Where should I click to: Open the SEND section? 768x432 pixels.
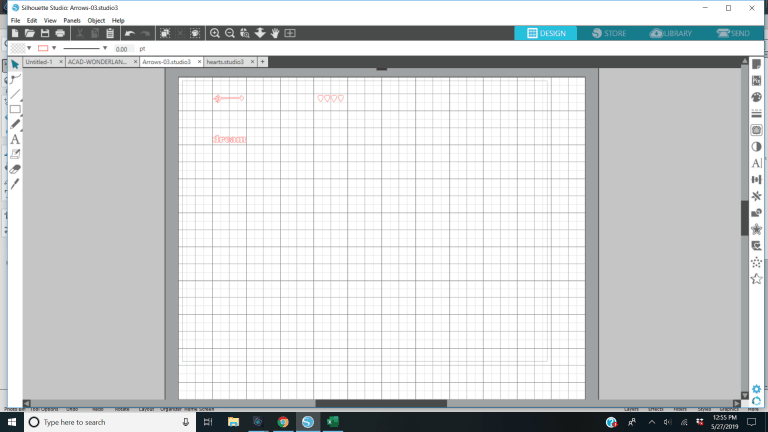[x=733, y=33]
